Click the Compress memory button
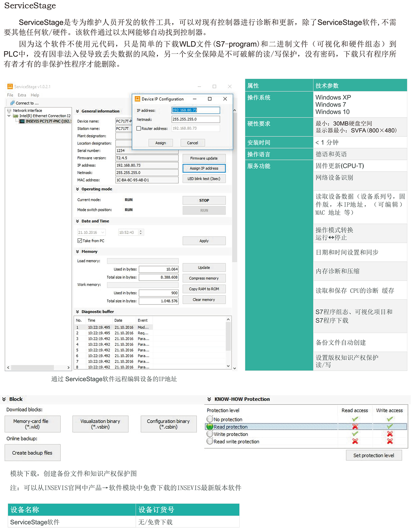The height and width of the screenshot is (532, 412). pyautogui.click(x=204, y=278)
